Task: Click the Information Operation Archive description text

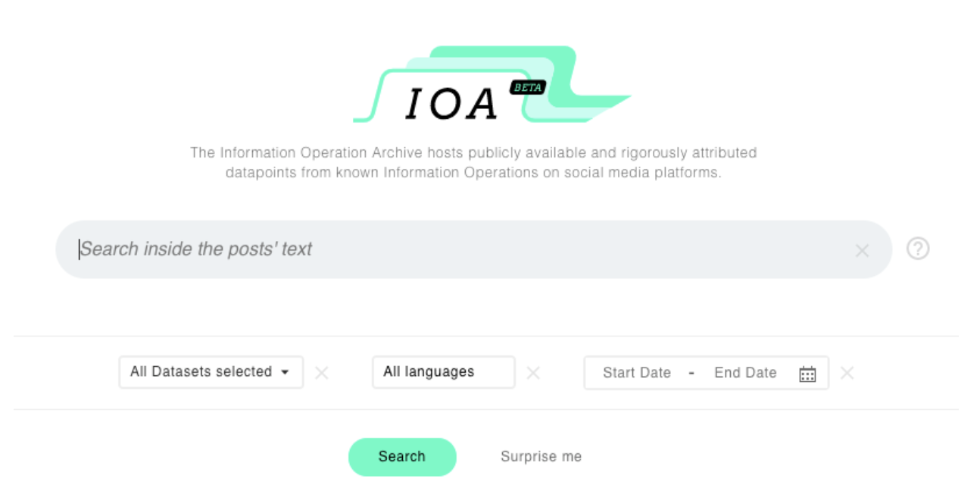Action: (x=473, y=162)
